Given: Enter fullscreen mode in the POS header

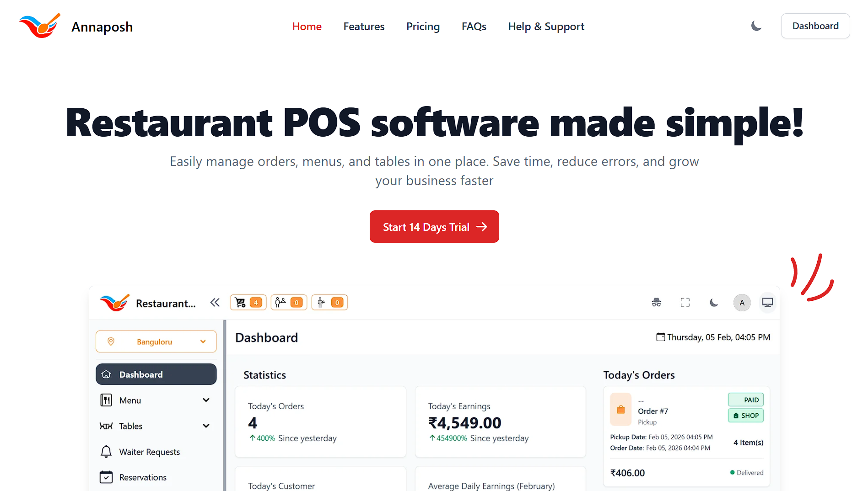Looking at the screenshot, I should coord(685,302).
